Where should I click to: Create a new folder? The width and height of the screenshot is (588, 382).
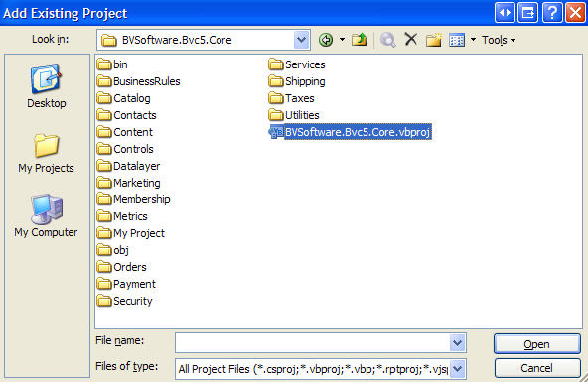click(x=433, y=40)
